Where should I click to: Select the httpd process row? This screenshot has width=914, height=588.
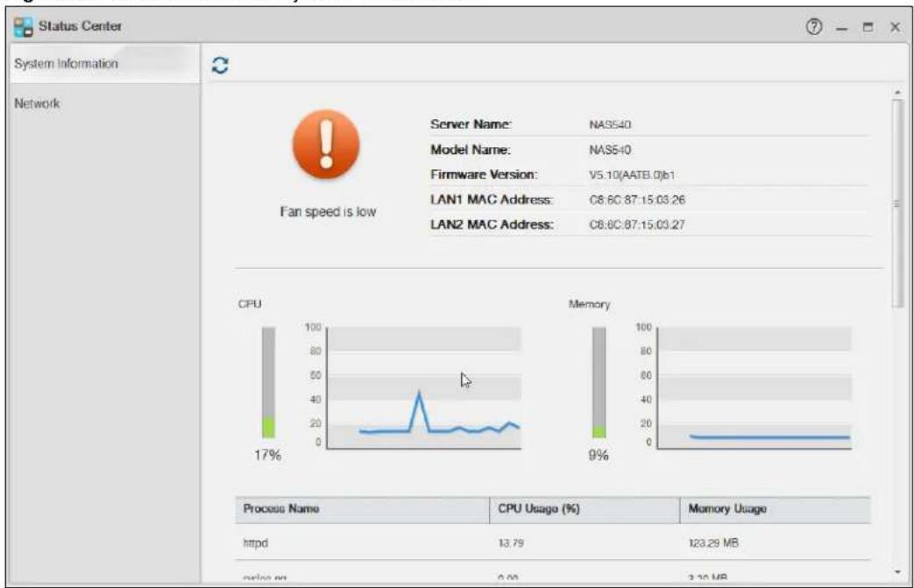tap(553, 542)
